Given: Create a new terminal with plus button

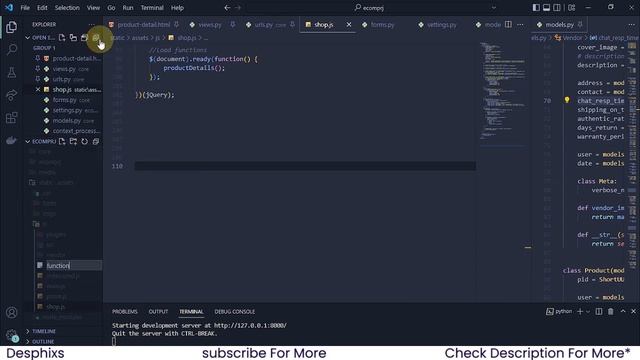Looking at the screenshot, I should tap(580, 311).
